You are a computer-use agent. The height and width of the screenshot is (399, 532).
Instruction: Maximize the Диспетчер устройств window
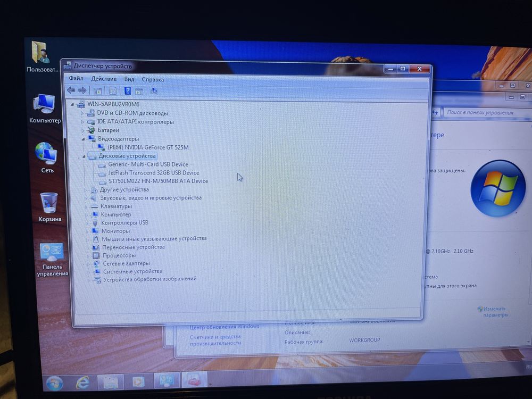402,69
